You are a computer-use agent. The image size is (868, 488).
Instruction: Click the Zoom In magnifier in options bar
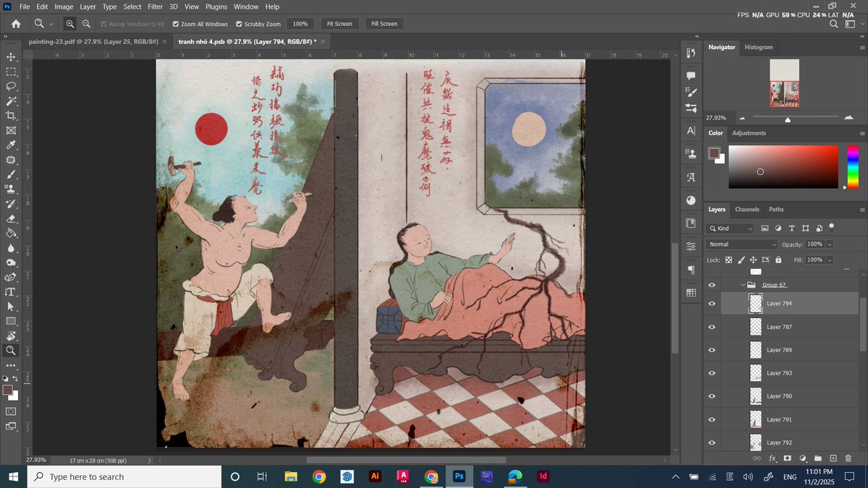point(70,24)
